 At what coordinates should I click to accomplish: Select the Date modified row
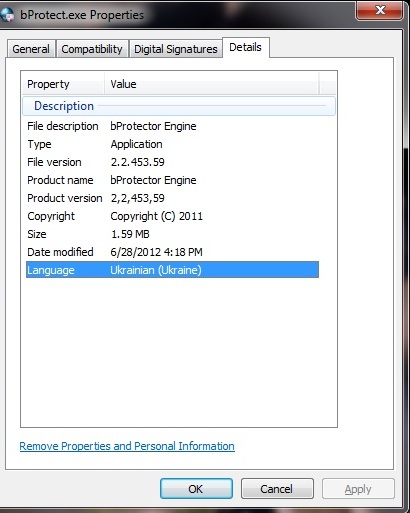pyautogui.click(x=172, y=252)
